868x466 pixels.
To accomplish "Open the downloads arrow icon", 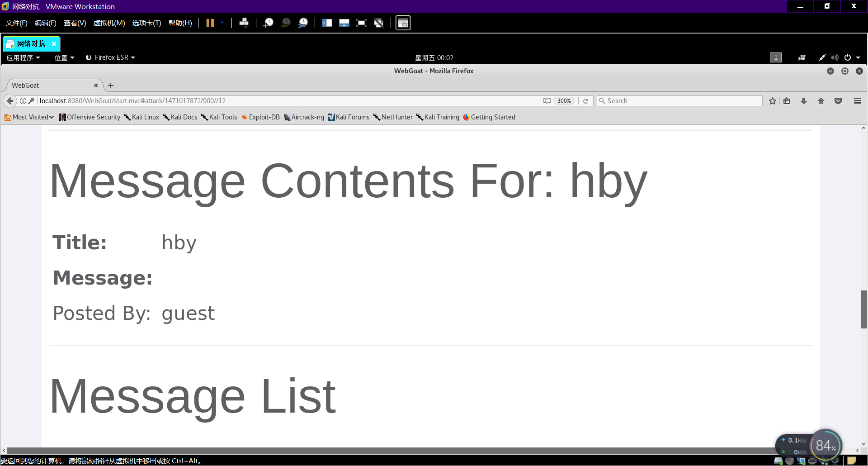I will (804, 101).
